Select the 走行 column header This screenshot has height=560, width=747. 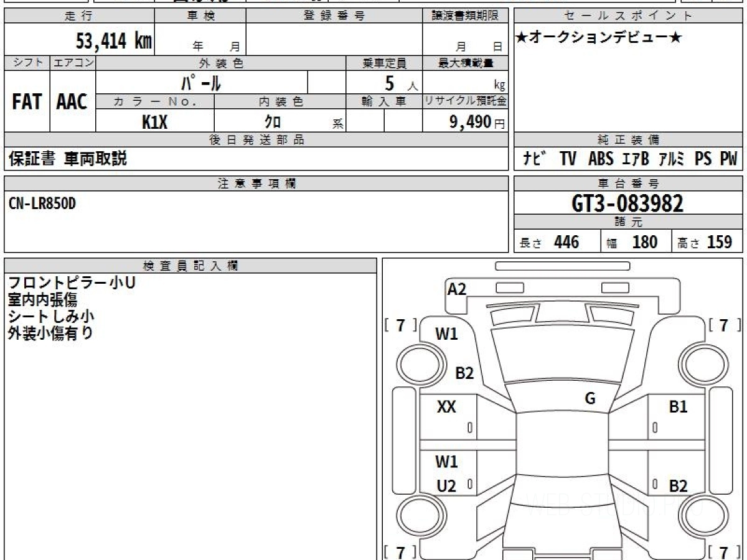[78, 16]
